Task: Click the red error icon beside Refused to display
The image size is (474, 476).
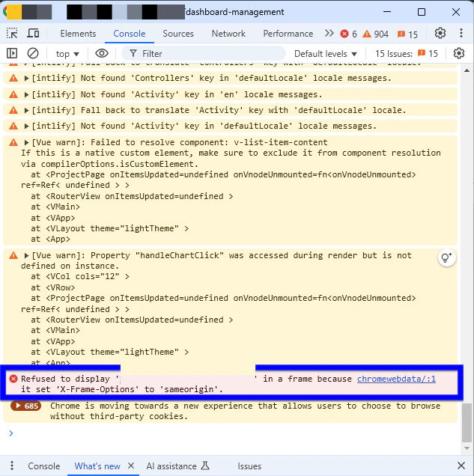Action: [13, 379]
